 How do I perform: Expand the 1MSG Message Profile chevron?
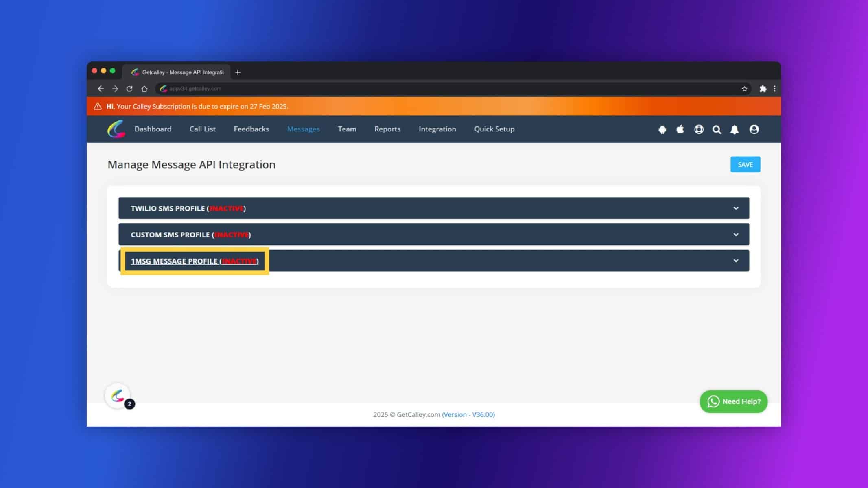pyautogui.click(x=736, y=261)
